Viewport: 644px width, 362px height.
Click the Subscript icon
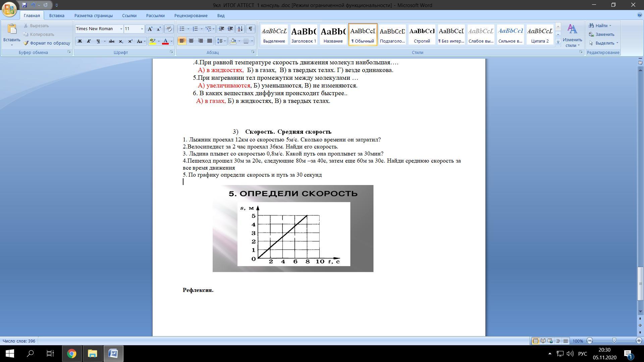pos(121,41)
